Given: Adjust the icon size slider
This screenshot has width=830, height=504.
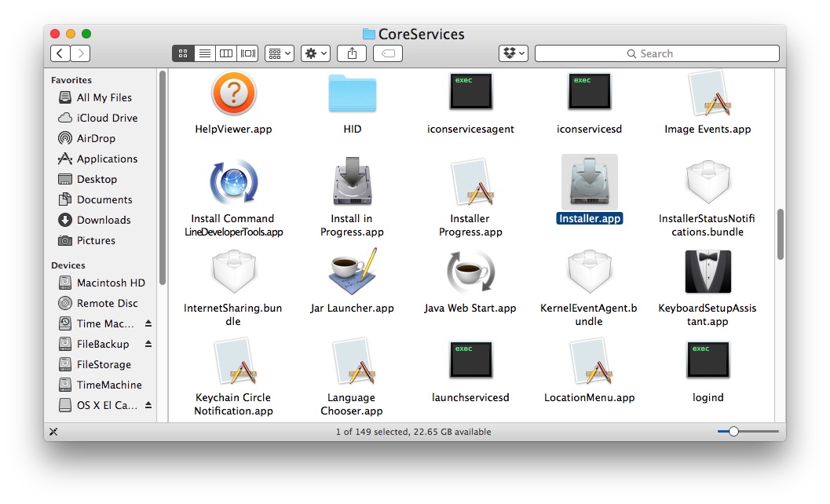Looking at the screenshot, I should 733,432.
